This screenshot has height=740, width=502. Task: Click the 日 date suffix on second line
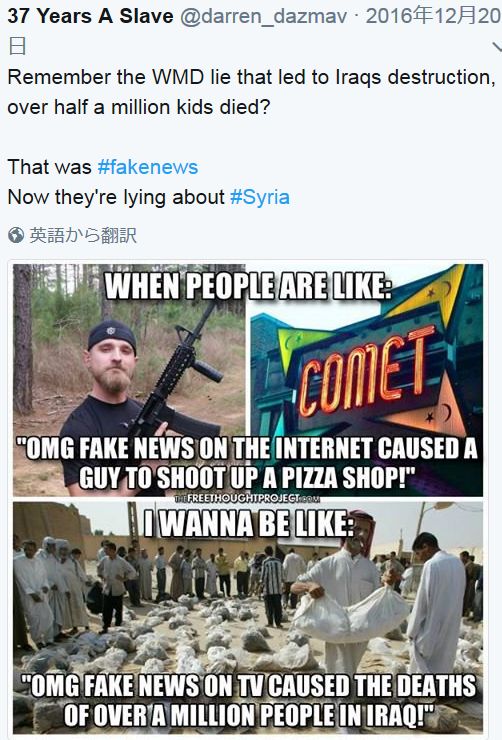17,47
